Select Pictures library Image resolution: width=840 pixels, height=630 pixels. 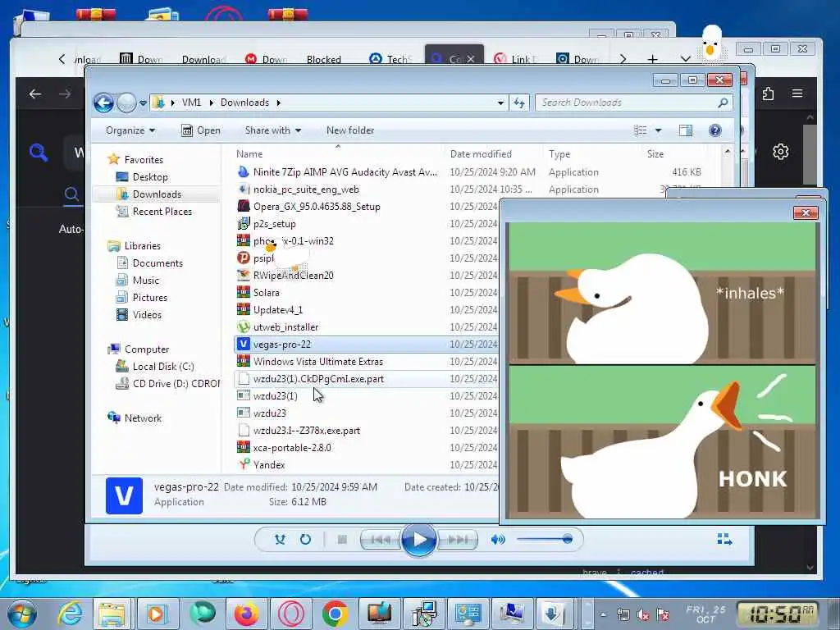click(x=149, y=297)
